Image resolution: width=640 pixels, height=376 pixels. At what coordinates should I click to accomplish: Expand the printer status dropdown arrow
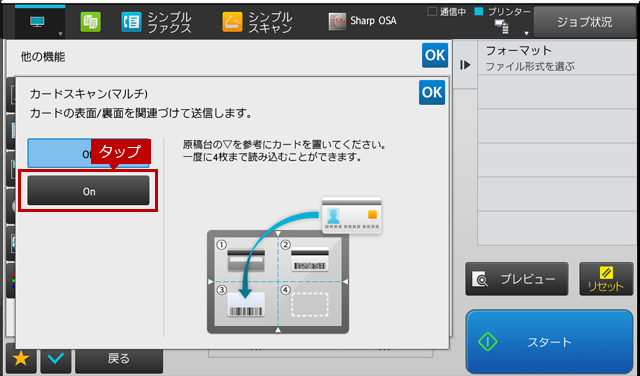pyautogui.click(x=526, y=33)
